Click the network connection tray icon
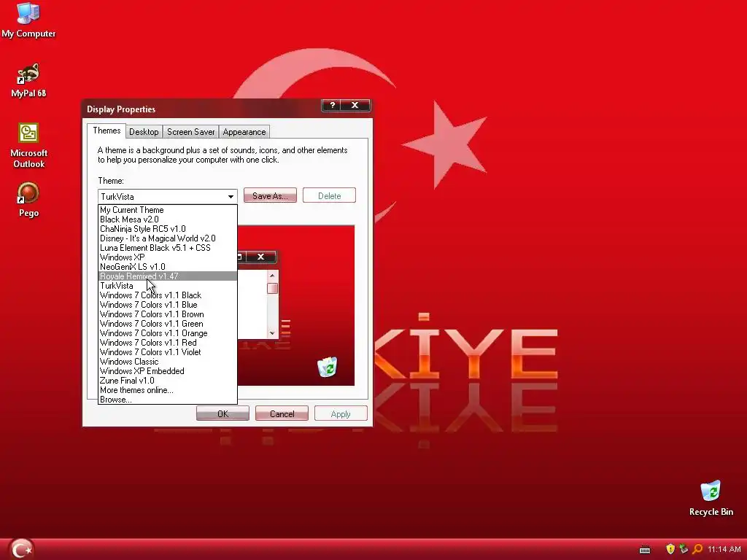The image size is (747, 560). coord(684,549)
